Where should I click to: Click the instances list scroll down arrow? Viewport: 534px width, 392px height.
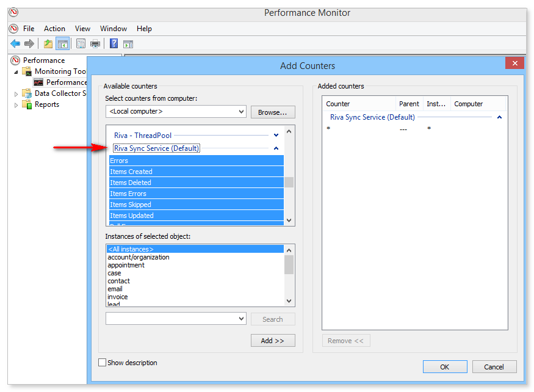289,300
